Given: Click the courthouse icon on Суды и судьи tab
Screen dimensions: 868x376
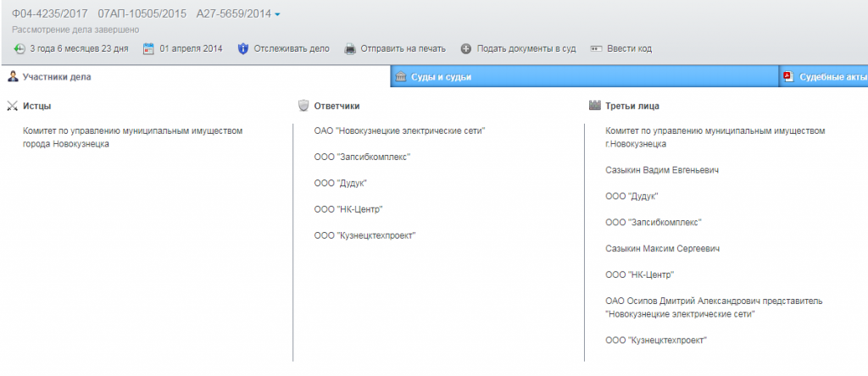Looking at the screenshot, I should coord(401,77).
